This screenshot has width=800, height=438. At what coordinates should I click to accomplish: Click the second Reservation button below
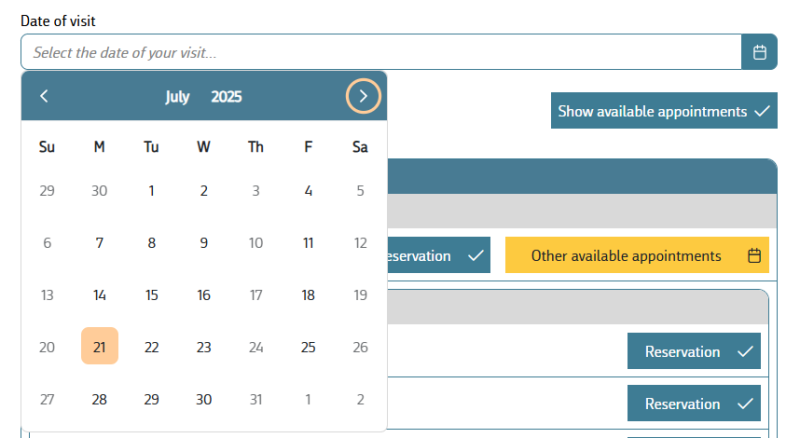tap(694, 403)
